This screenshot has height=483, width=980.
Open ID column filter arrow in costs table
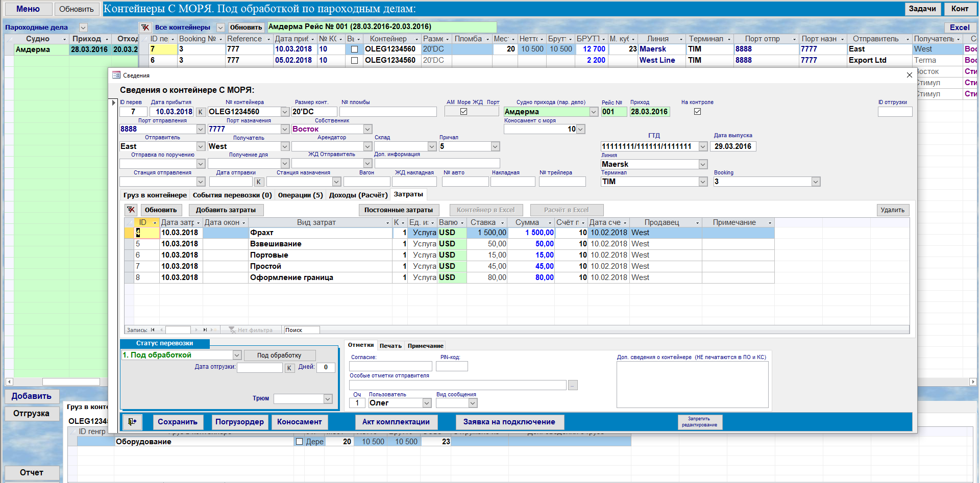[x=155, y=223]
